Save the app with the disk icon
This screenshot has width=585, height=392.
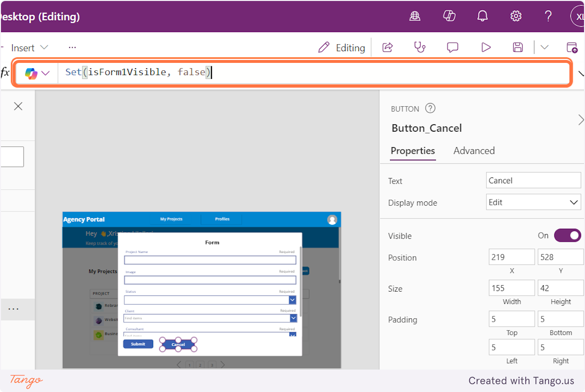point(518,47)
